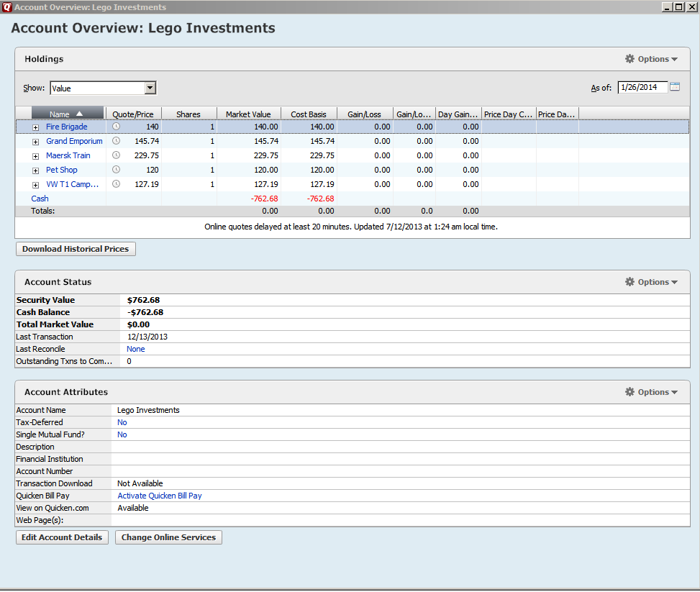
Task: Sort by Gain/Loss column header
Action: coord(365,114)
